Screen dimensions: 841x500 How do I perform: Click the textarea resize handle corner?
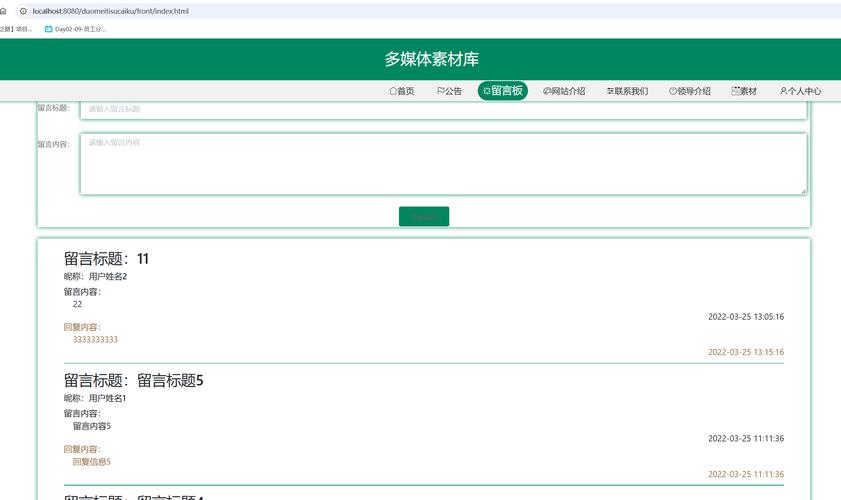coord(803,191)
